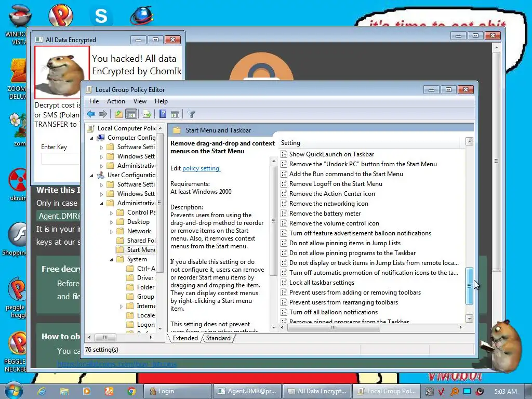Viewport: 532px width, 399px height.
Task: Collapse Administrative Templates under User Configuration
Action: tap(101, 204)
